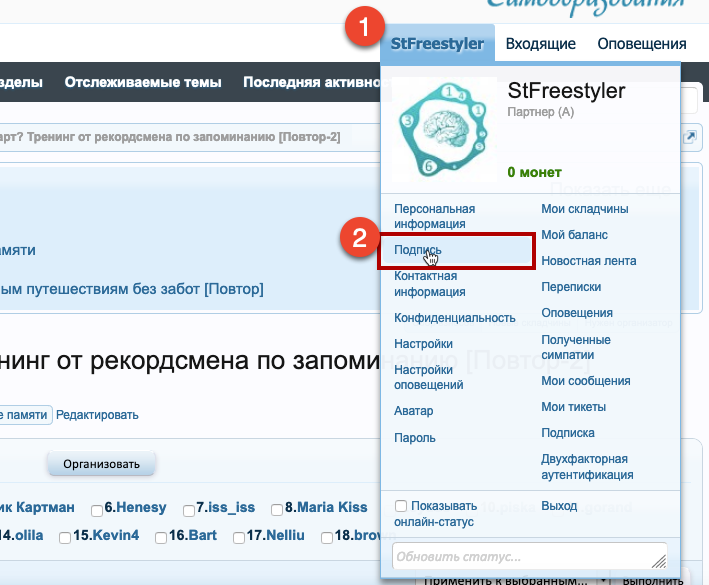
Task: Open the StFreestyler account menu tab
Action: (x=437, y=44)
